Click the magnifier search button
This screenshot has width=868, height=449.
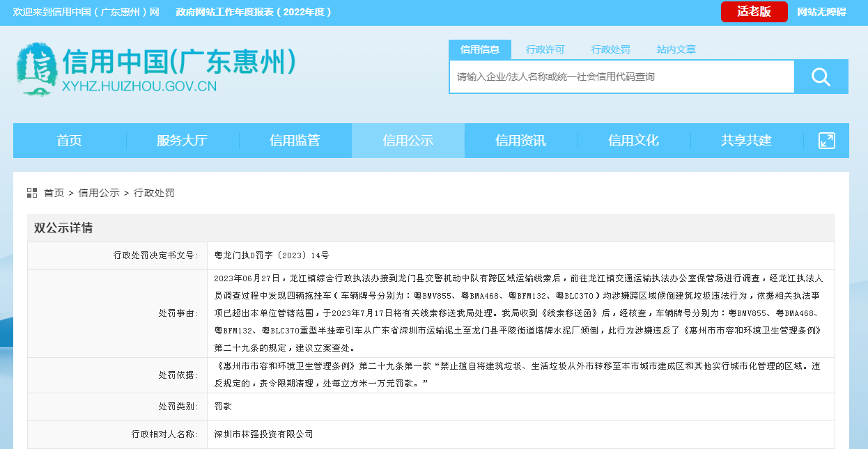click(821, 77)
